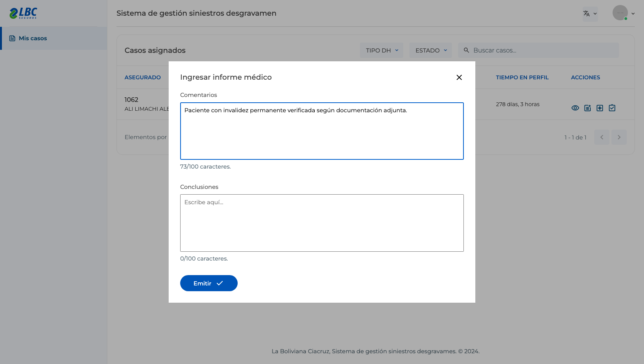This screenshot has height=364, width=644.
Task: Click the Emitir button
Action: tap(209, 283)
